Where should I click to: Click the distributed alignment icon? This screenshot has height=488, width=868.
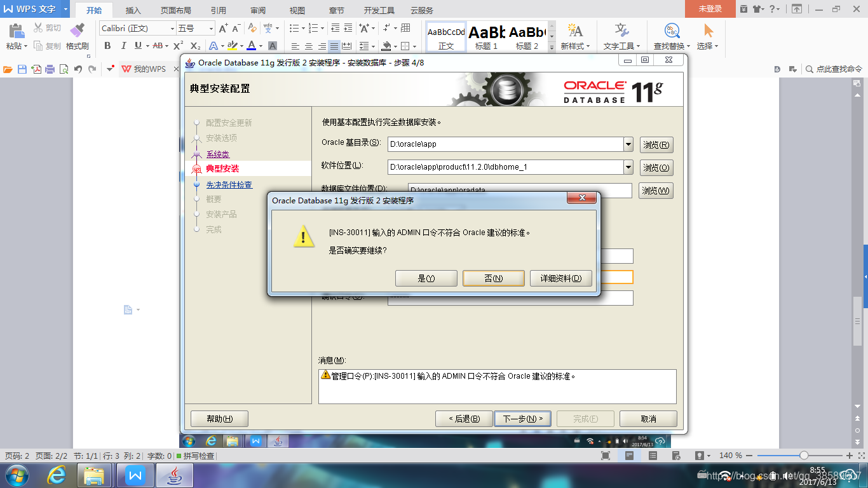pyautogui.click(x=347, y=46)
